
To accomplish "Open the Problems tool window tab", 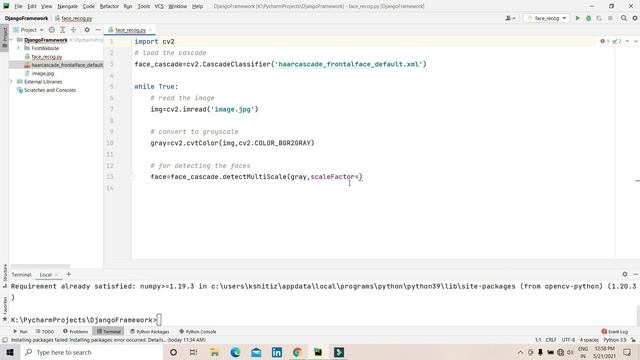I will [76, 331].
